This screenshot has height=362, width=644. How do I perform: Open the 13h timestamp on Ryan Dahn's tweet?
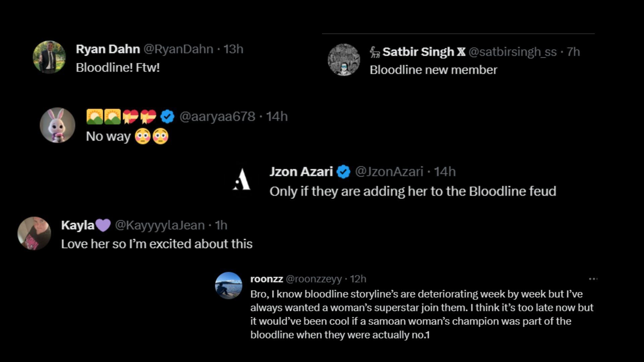[233, 49]
